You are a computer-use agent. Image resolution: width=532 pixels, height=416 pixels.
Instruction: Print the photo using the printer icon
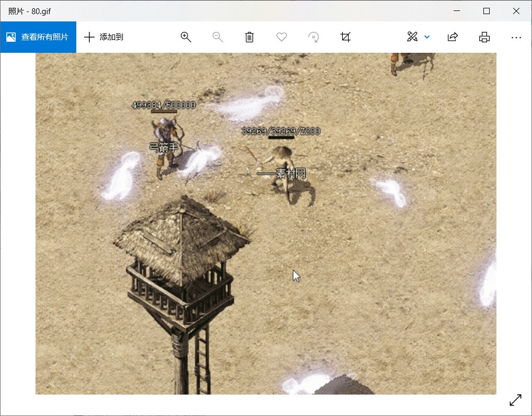[484, 37]
